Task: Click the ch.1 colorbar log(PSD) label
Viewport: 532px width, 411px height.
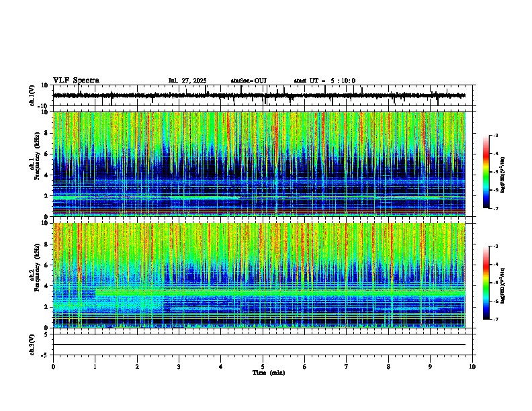Action: pos(503,175)
